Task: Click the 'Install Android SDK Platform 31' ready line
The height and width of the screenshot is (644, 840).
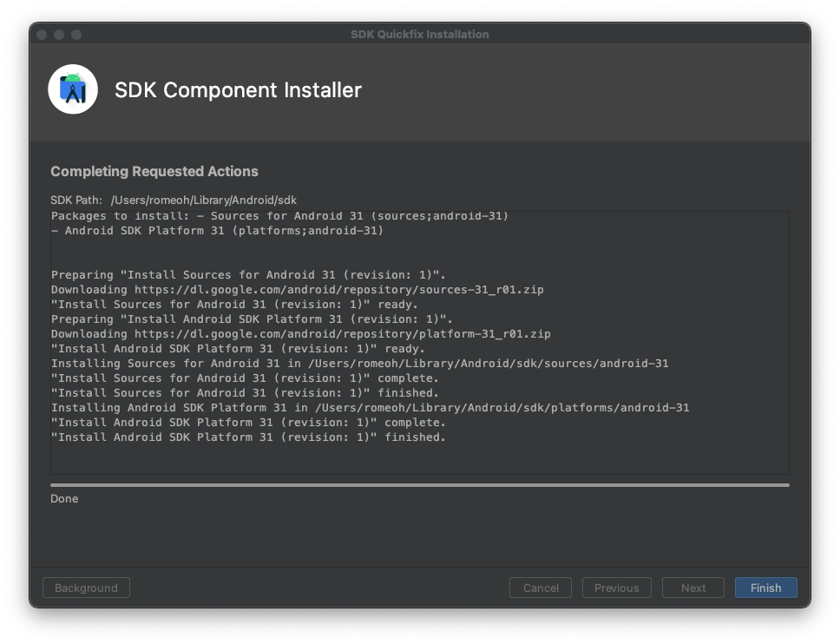Action: [x=238, y=348]
